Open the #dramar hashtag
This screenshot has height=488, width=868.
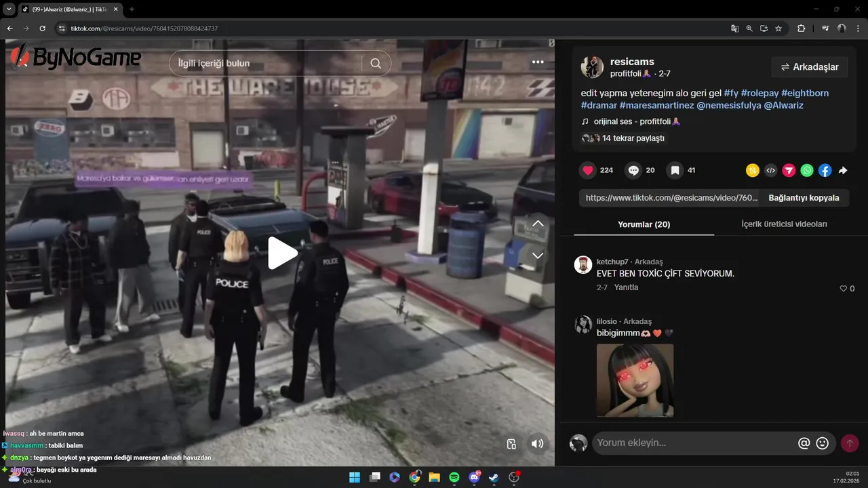(599, 105)
